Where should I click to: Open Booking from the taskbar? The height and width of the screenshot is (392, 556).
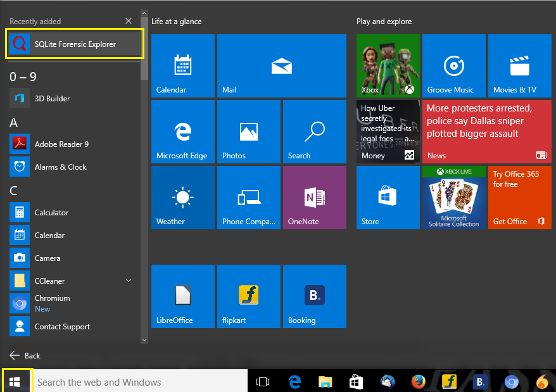481,382
